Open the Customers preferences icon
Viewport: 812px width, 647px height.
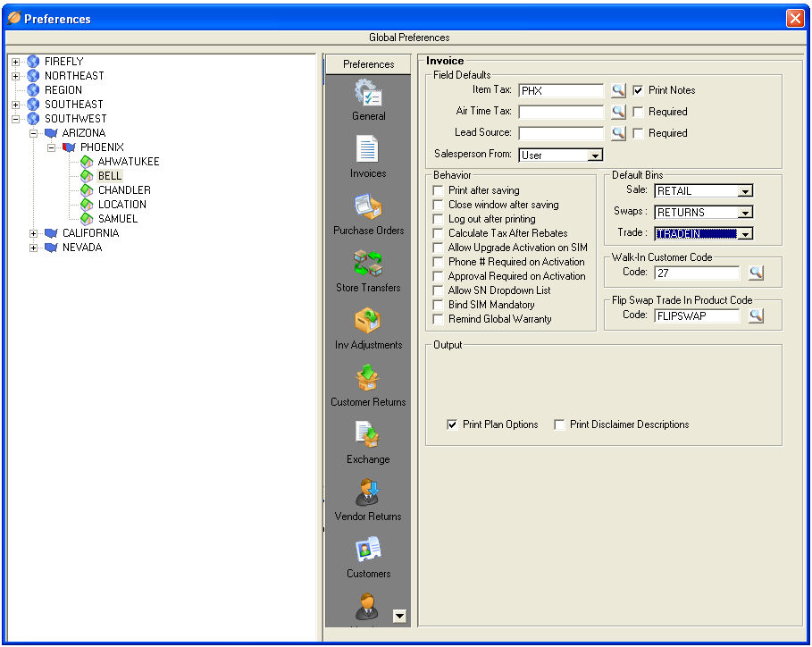pyautogui.click(x=368, y=549)
